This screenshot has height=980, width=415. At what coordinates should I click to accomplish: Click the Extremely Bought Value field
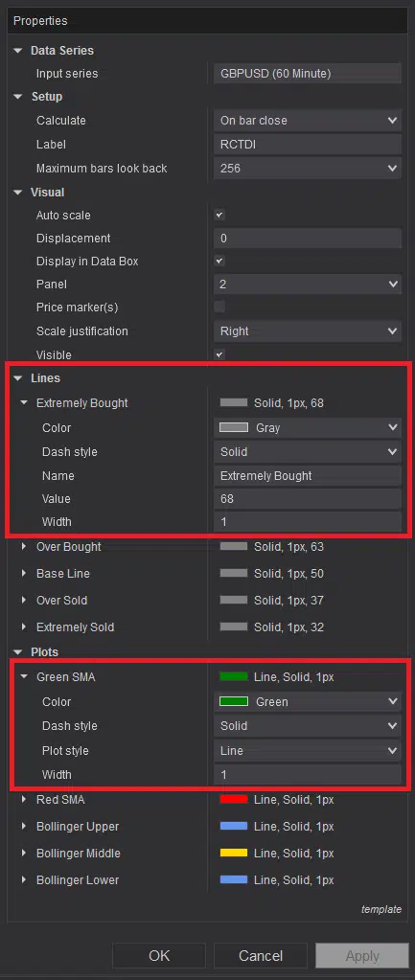pos(307,499)
